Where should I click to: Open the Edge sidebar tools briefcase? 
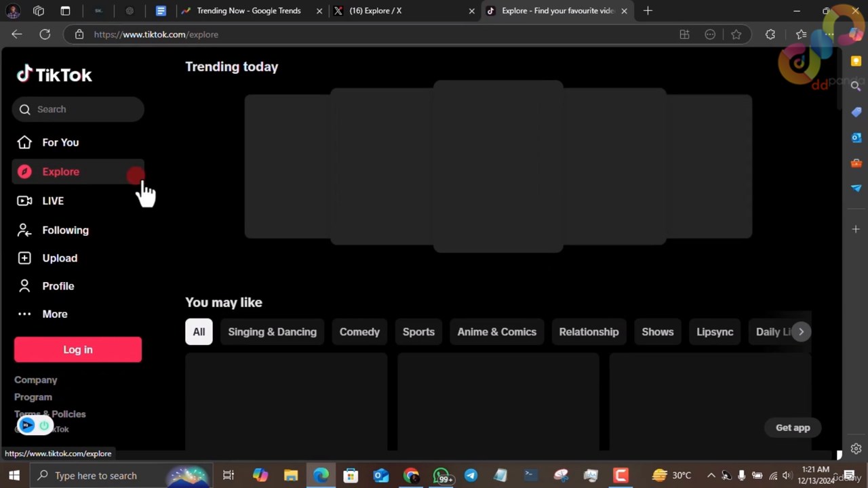pyautogui.click(x=856, y=163)
